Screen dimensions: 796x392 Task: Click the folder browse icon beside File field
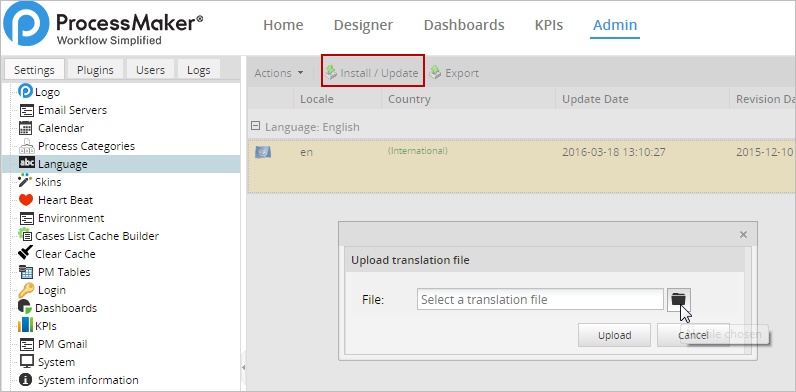678,299
